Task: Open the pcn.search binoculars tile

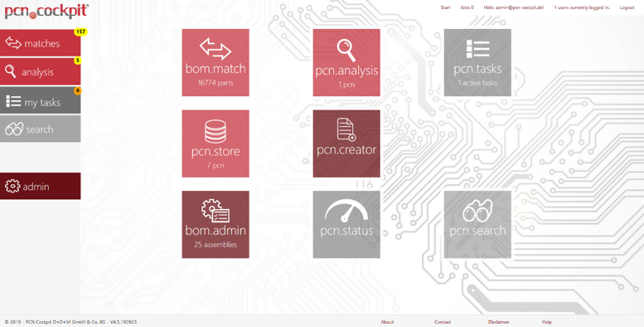Action: click(477, 225)
